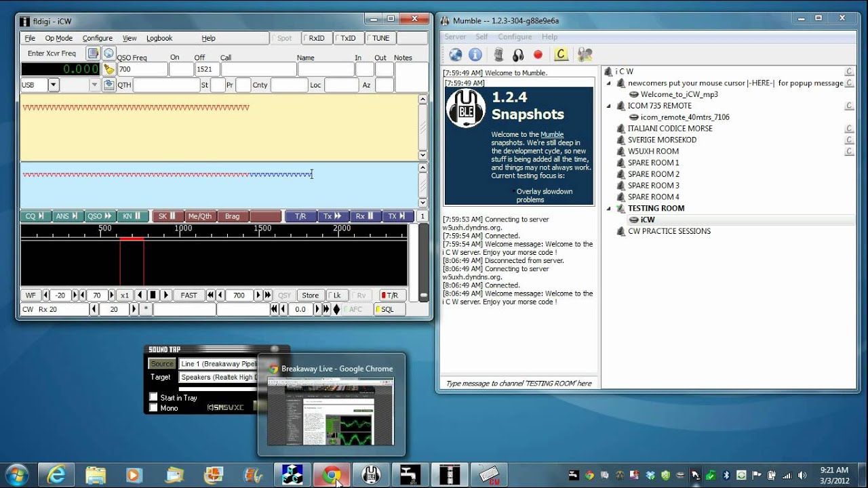
Task: Collapse the TESTING ROOM channel
Action: pos(608,208)
